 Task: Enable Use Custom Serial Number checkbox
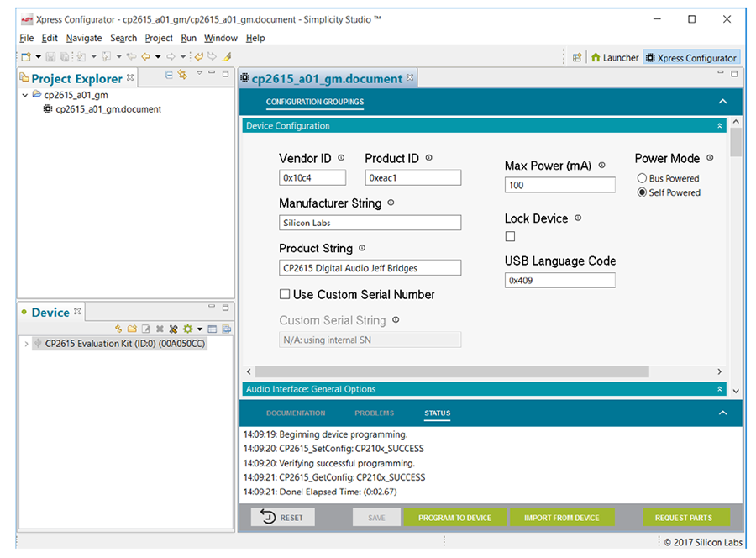pyautogui.click(x=285, y=294)
